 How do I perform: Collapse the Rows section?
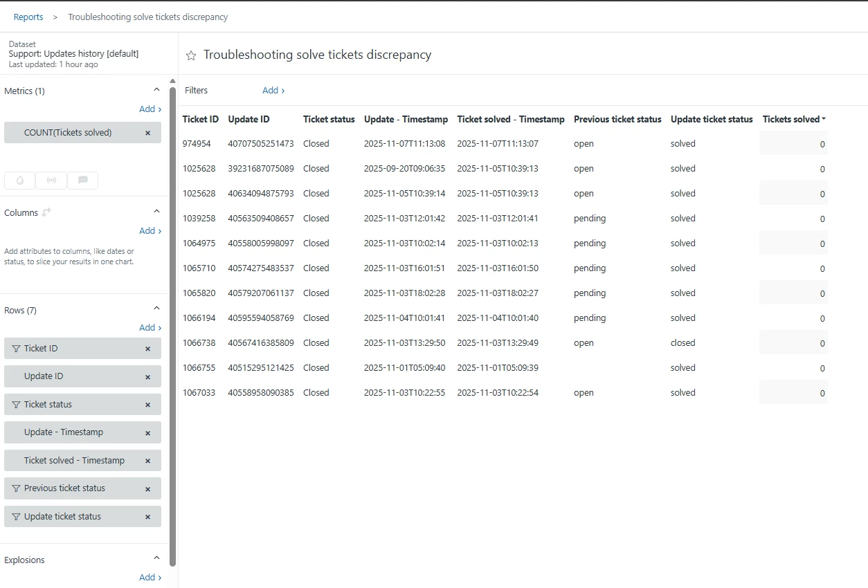[156, 308]
